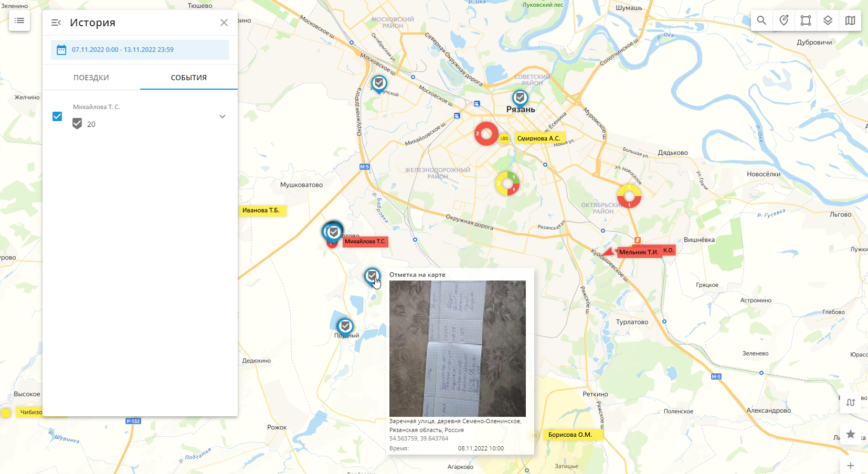The height and width of the screenshot is (474, 868).
Task: Select the Борисова О.М. employee label
Action: pos(570,435)
